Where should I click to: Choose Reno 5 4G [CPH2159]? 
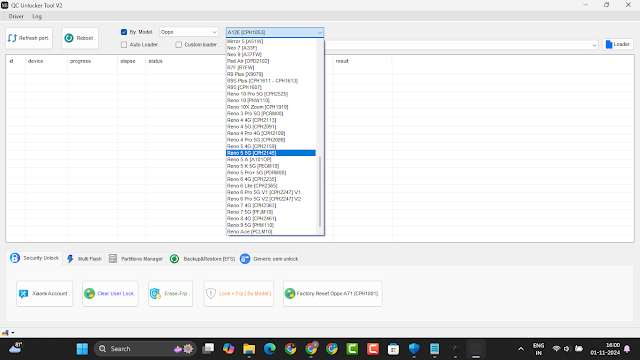tap(271, 146)
